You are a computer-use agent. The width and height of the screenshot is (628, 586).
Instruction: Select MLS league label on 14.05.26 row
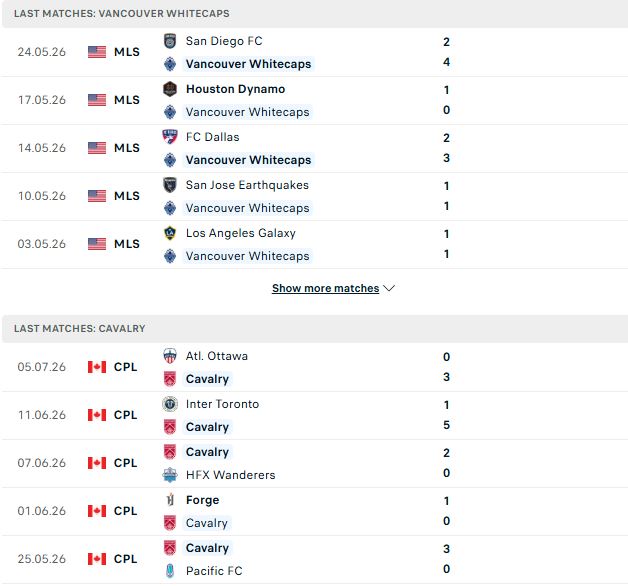(x=127, y=148)
